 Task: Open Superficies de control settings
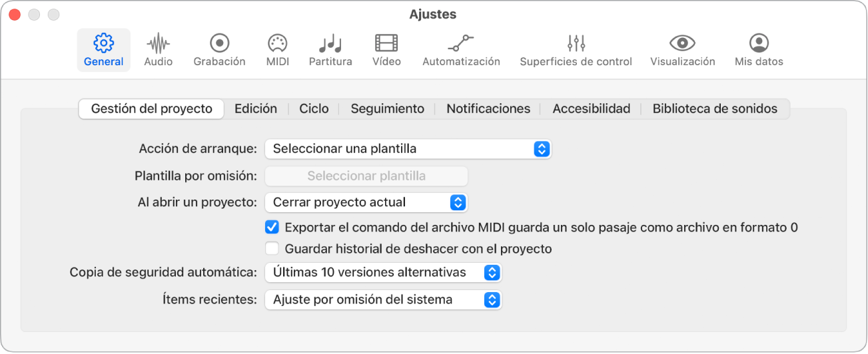click(576, 50)
